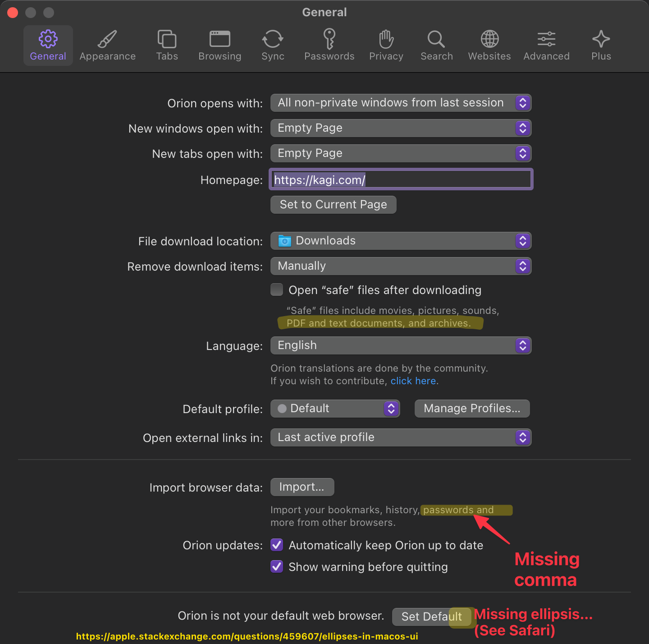This screenshot has width=649, height=644.
Task: Click the Set to Current Page button
Action: tap(334, 205)
